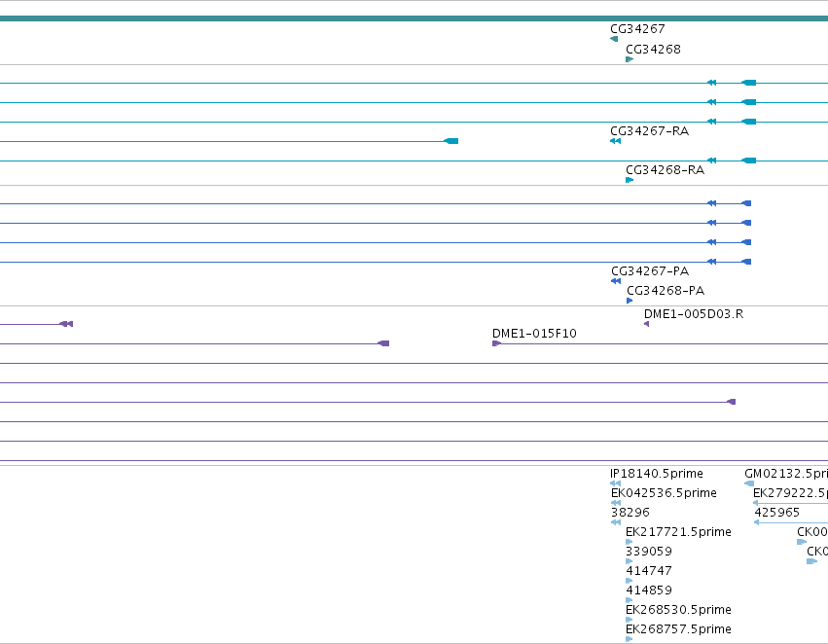Click the blue arrow glyph beneath CG34268-PA label
The height and width of the screenshot is (644, 828).
tap(630, 301)
